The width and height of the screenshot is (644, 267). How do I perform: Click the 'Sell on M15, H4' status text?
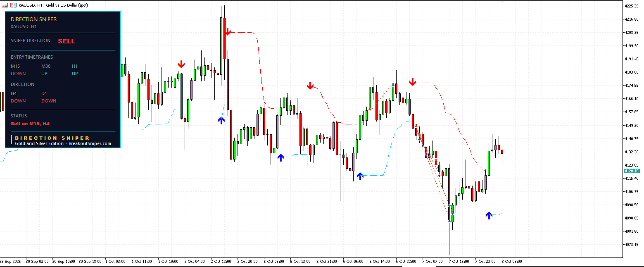coord(30,123)
